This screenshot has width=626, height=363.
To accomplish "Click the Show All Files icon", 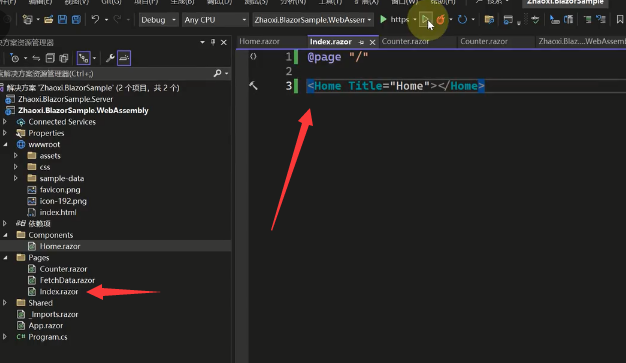I will pyautogui.click(x=63, y=58).
